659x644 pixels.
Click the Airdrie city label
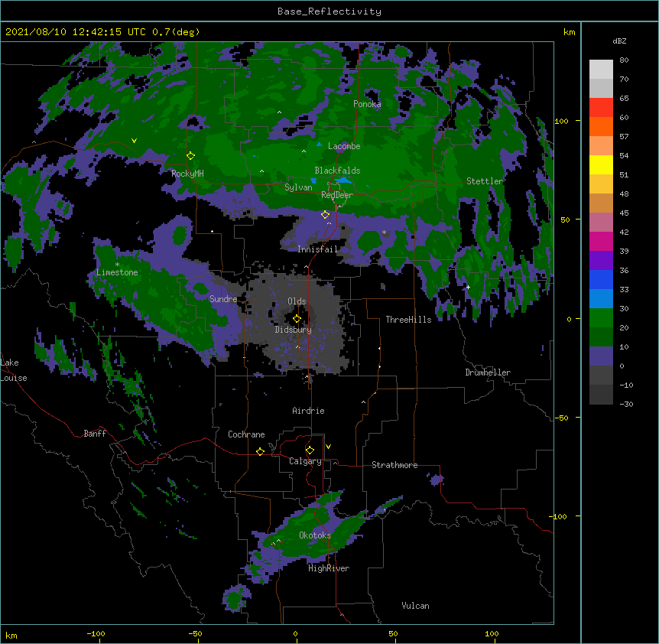[308, 411]
